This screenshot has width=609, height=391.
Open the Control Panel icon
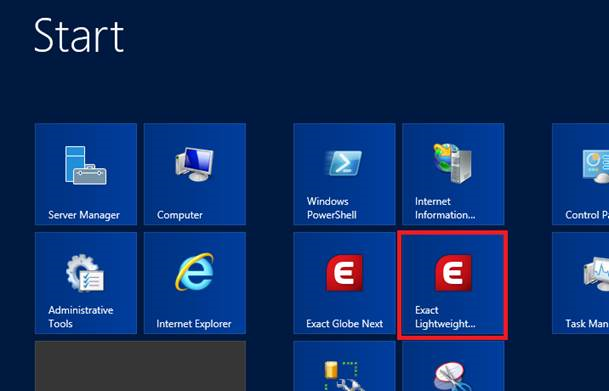click(x=596, y=166)
